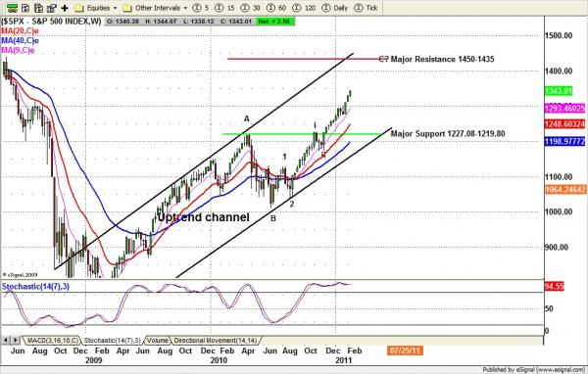Click the orange 07/25/11 date marker
This screenshot has width=588, height=374.
tap(405, 351)
